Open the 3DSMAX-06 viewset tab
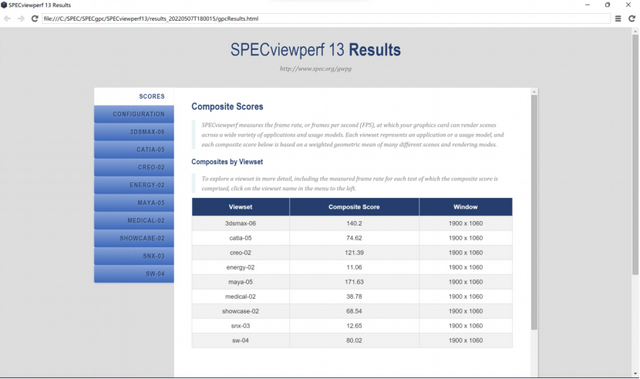This screenshot has width=640, height=379. tap(134, 132)
